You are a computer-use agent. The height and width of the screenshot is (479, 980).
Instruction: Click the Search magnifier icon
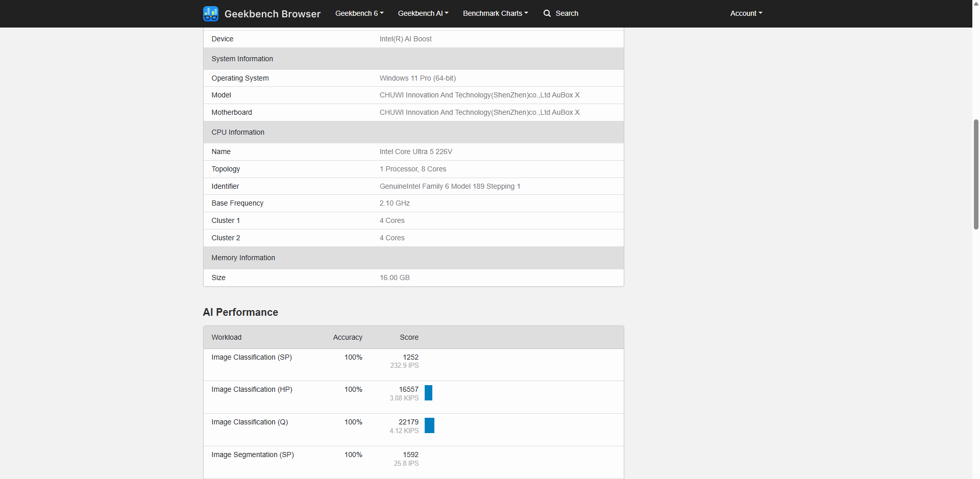pyautogui.click(x=547, y=13)
